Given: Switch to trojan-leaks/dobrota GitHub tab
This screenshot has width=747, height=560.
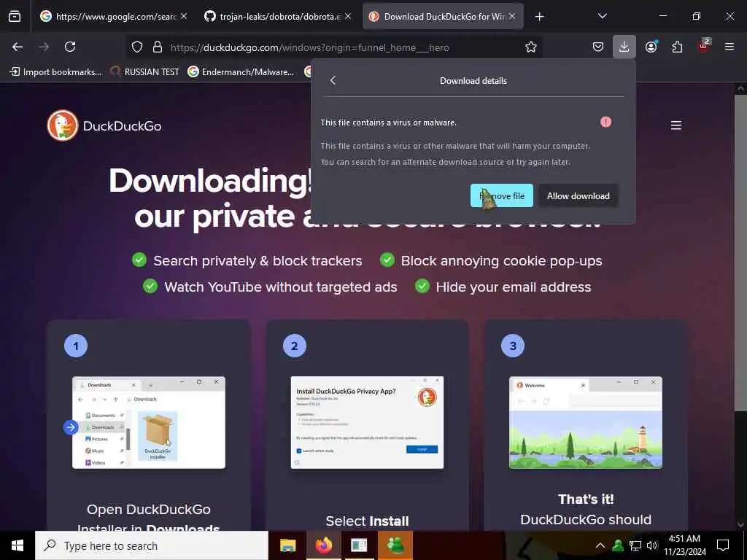Looking at the screenshot, I should [x=278, y=17].
